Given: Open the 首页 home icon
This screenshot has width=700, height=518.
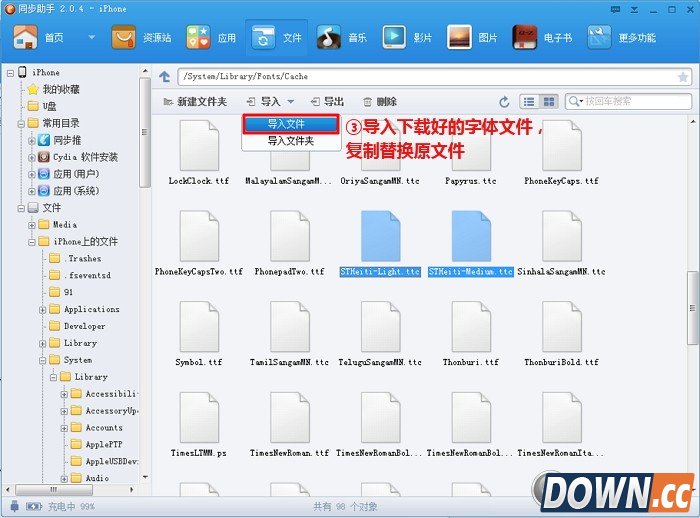Looking at the screenshot, I should [25, 37].
